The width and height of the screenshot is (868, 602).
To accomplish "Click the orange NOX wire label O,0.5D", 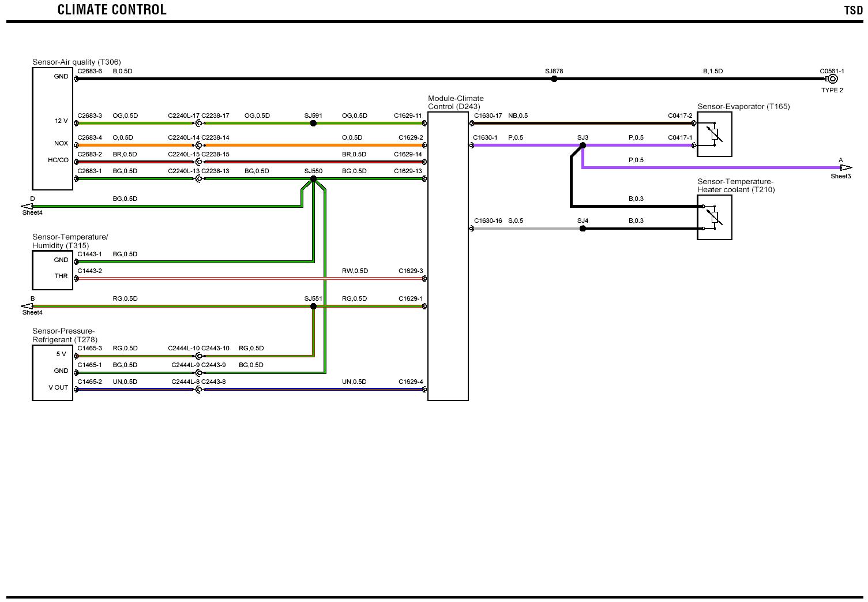I will 123,138.
